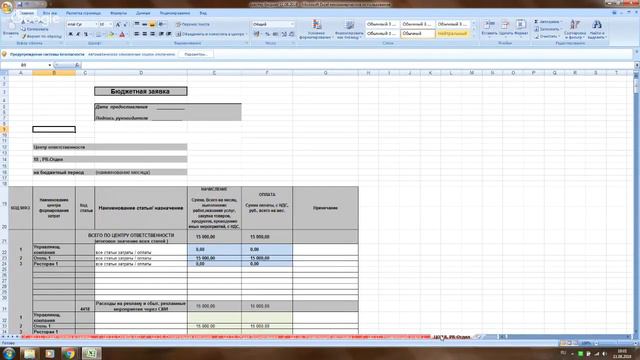The width and height of the screenshot is (640, 360).
Task: Expand cell styles gallery
Action: [473, 36]
